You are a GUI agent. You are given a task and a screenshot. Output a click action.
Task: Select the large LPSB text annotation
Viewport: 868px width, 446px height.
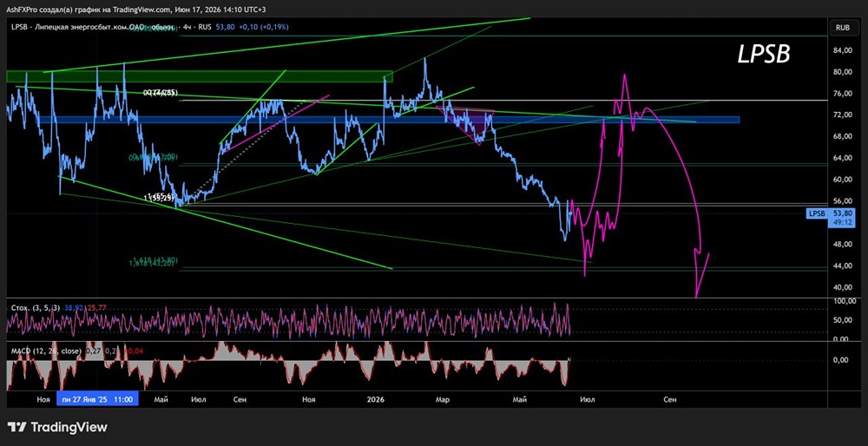click(x=764, y=54)
